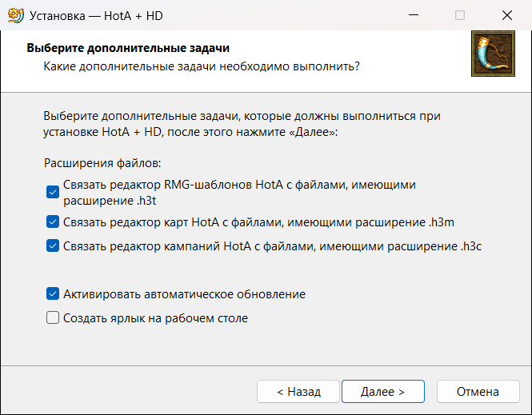The width and height of the screenshot is (532, 415).
Task: Close the HotA + HD setup window
Action: coord(507,15)
